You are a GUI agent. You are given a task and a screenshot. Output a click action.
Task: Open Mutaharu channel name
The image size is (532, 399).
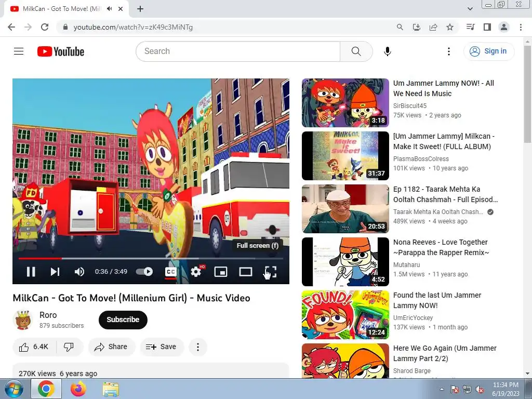pos(406,264)
